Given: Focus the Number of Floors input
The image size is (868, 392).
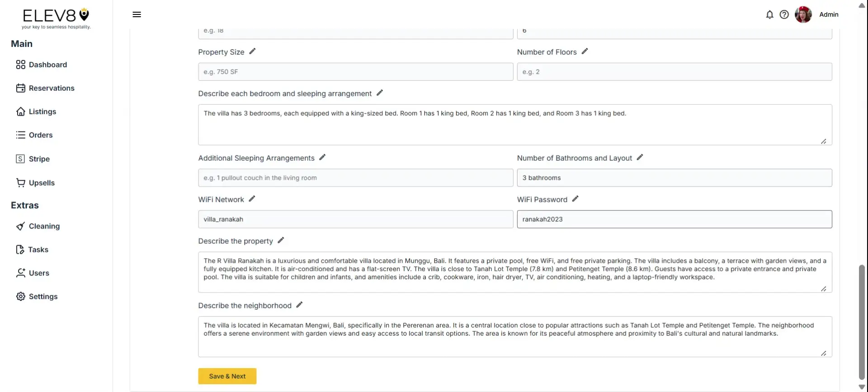Looking at the screenshot, I should tap(674, 72).
